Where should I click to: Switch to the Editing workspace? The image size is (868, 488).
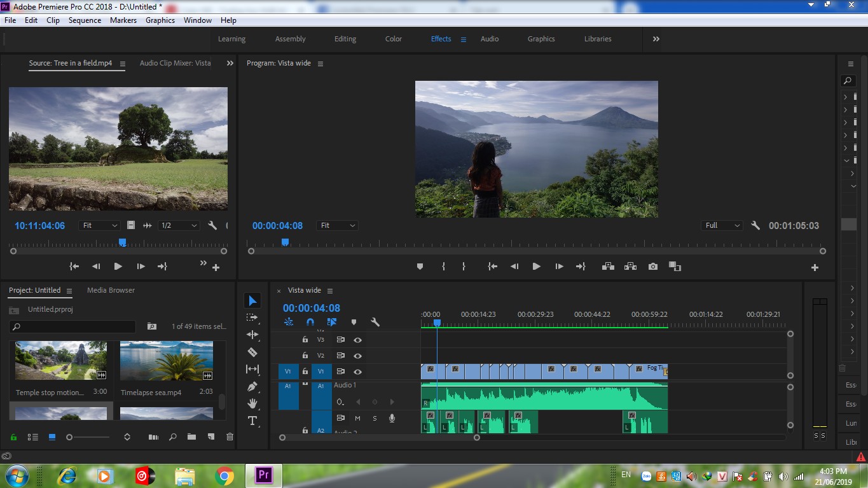(345, 39)
